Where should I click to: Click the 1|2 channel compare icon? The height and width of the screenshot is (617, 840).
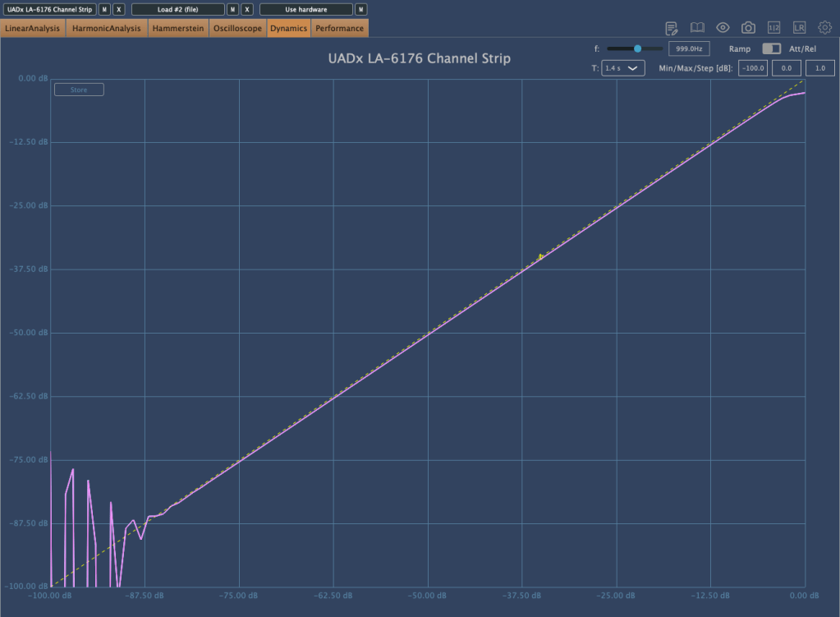(773, 28)
